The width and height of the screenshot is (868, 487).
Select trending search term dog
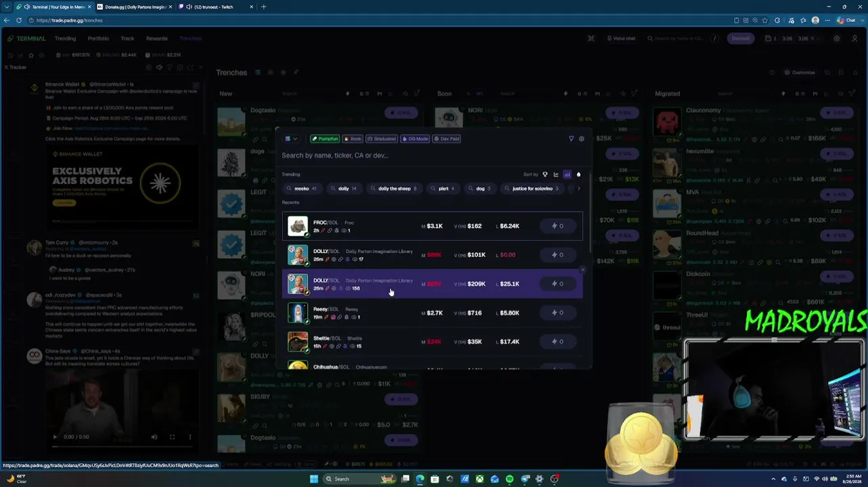click(x=480, y=189)
